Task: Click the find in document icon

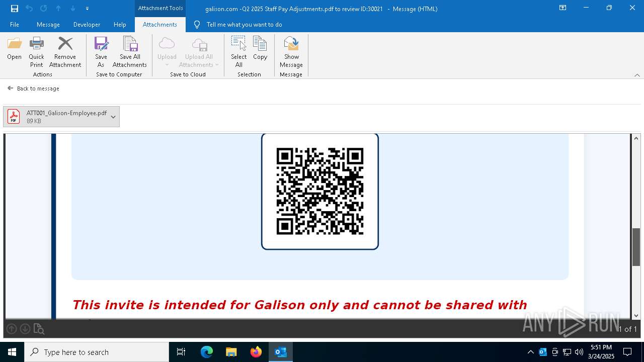Action: point(39,329)
